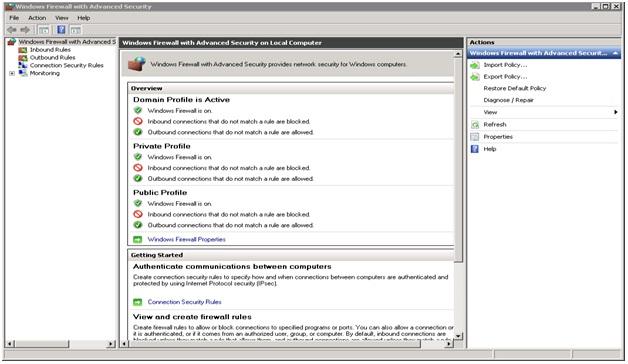Open the View menu in the menu bar
This screenshot has height=364, width=628.
(62, 18)
